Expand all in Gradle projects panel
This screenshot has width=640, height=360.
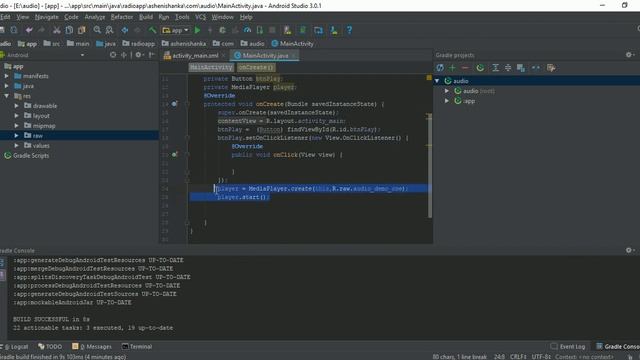point(495,68)
